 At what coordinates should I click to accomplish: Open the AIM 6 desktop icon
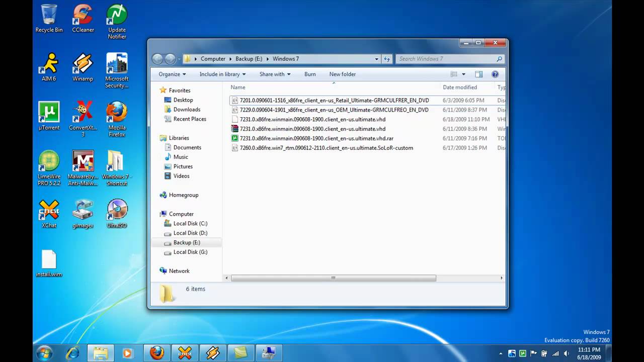point(49,67)
